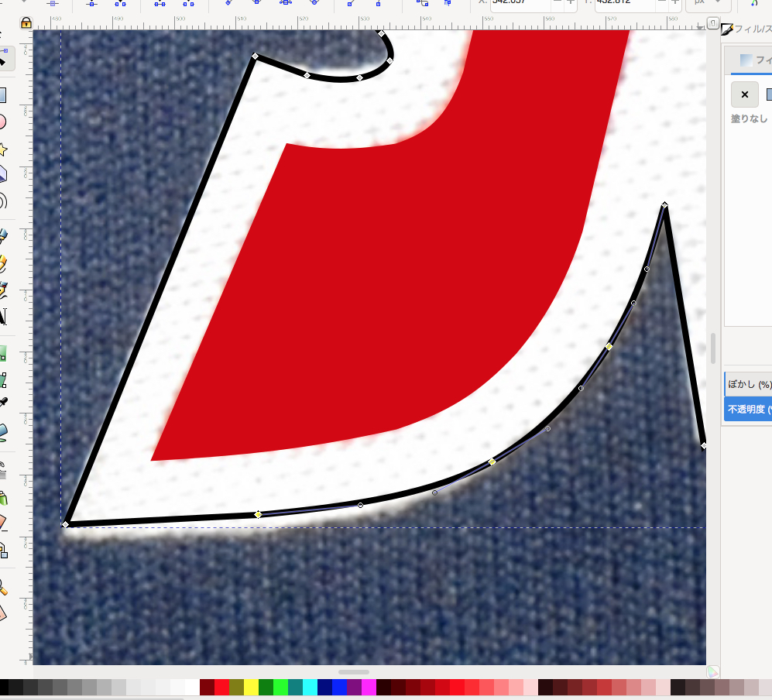Open color management icon at canvas corner
Image resolution: width=772 pixels, height=700 pixels.
click(x=713, y=671)
